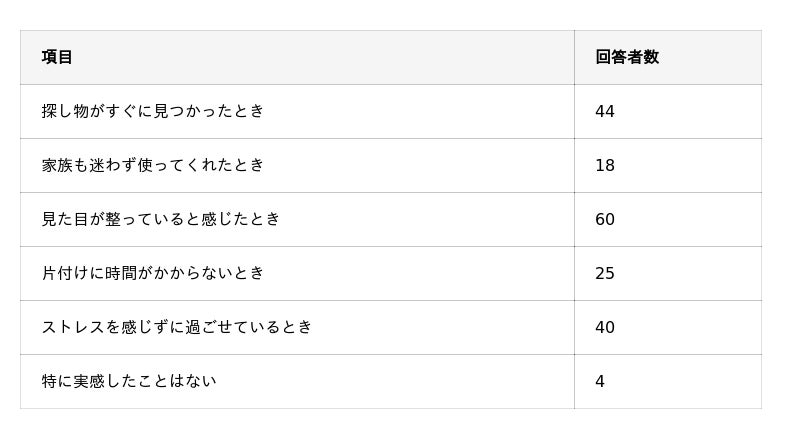Click the value 44 cell

604,111
